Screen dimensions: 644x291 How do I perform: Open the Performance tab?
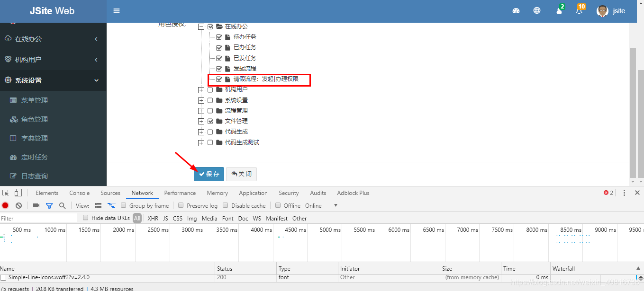tap(180, 193)
